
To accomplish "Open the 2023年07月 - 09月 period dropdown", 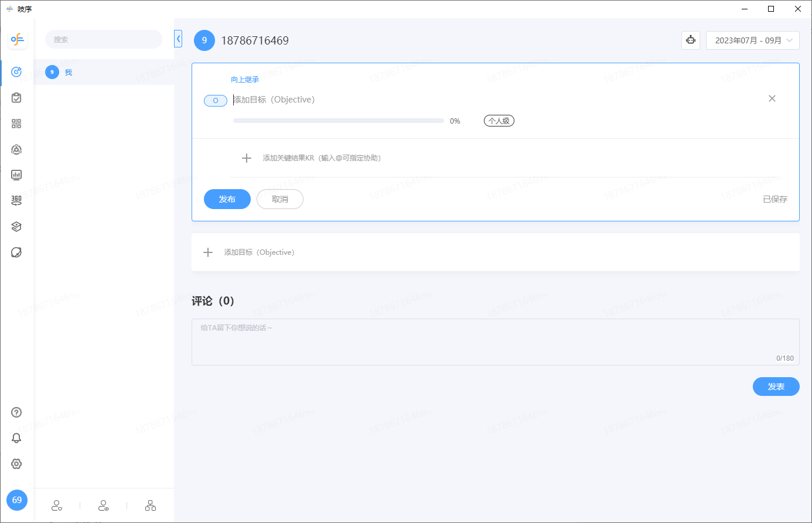I will click(x=753, y=40).
